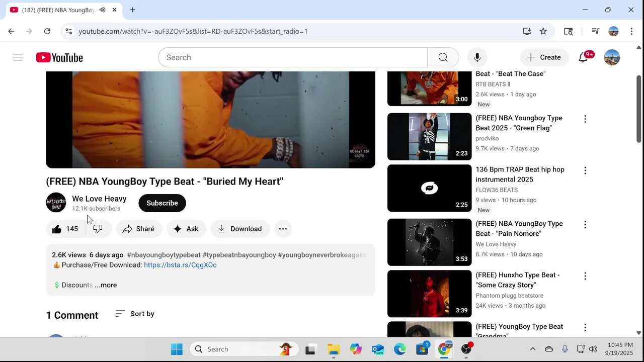
Task: Click the search magnifier button
Action: point(443,57)
